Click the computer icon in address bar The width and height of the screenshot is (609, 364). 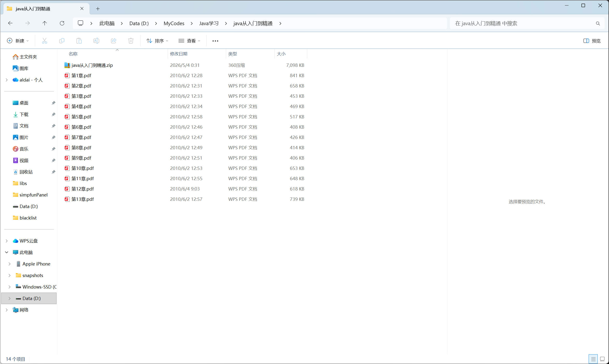80,23
